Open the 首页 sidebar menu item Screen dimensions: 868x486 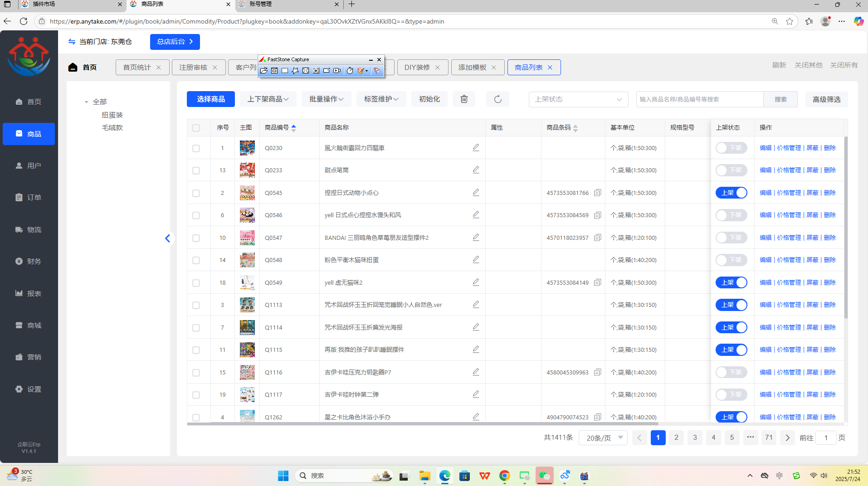coord(29,102)
